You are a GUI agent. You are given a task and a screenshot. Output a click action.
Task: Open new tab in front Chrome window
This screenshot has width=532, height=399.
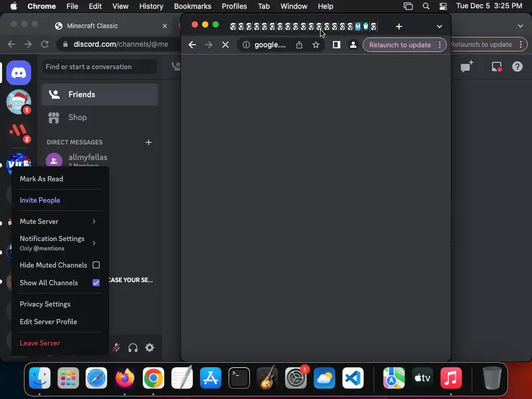pyautogui.click(x=398, y=26)
